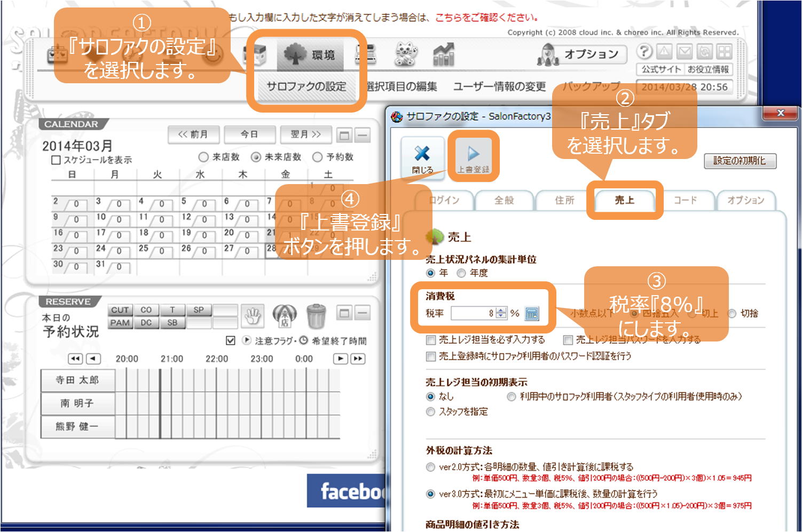Select 利用中のサロファク利用者 radio option
Screen dimensions: 802x532
point(511,396)
